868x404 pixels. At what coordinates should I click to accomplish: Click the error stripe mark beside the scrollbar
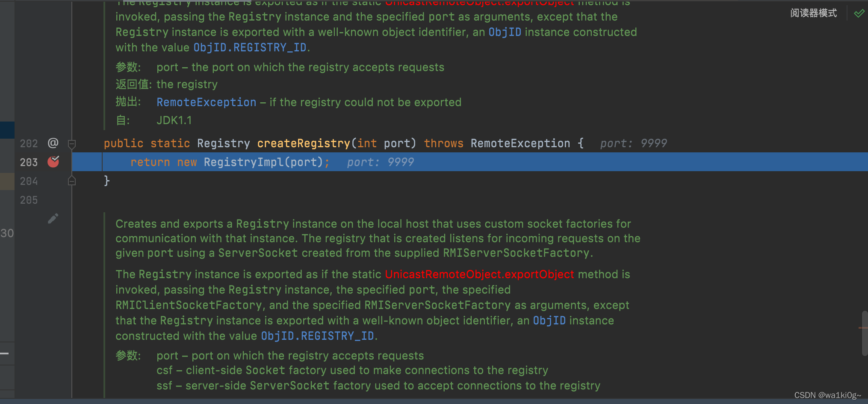tap(863, 328)
